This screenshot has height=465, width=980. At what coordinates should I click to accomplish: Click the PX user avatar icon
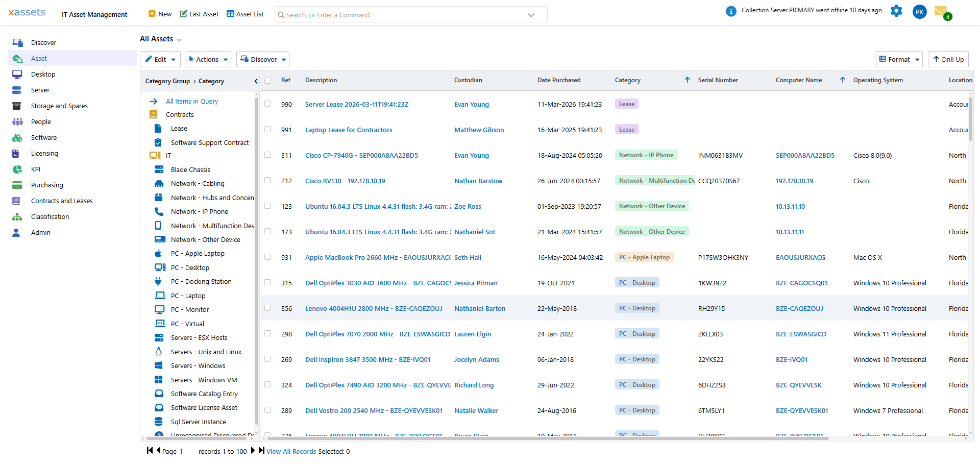tap(919, 12)
